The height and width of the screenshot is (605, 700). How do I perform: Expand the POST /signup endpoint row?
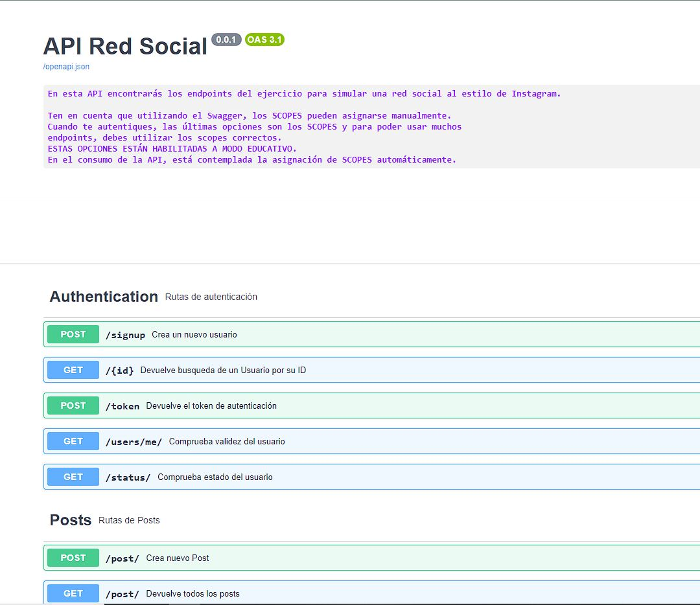click(371, 334)
